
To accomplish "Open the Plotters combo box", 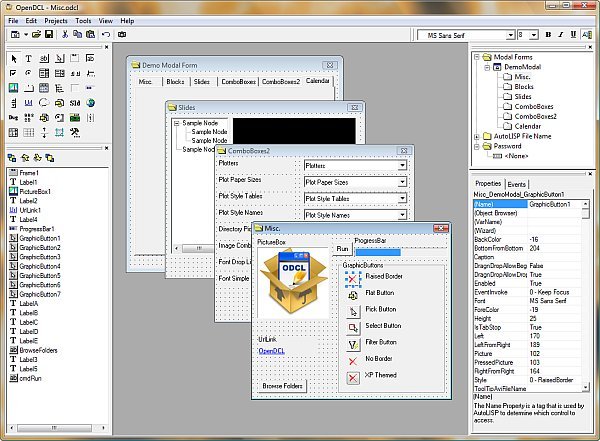I will (402, 166).
